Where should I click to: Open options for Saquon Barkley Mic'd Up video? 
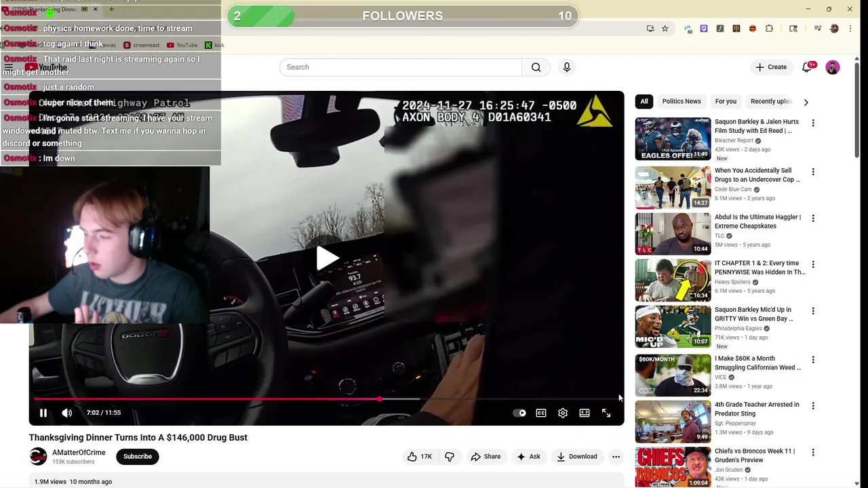[x=813, y=311]
